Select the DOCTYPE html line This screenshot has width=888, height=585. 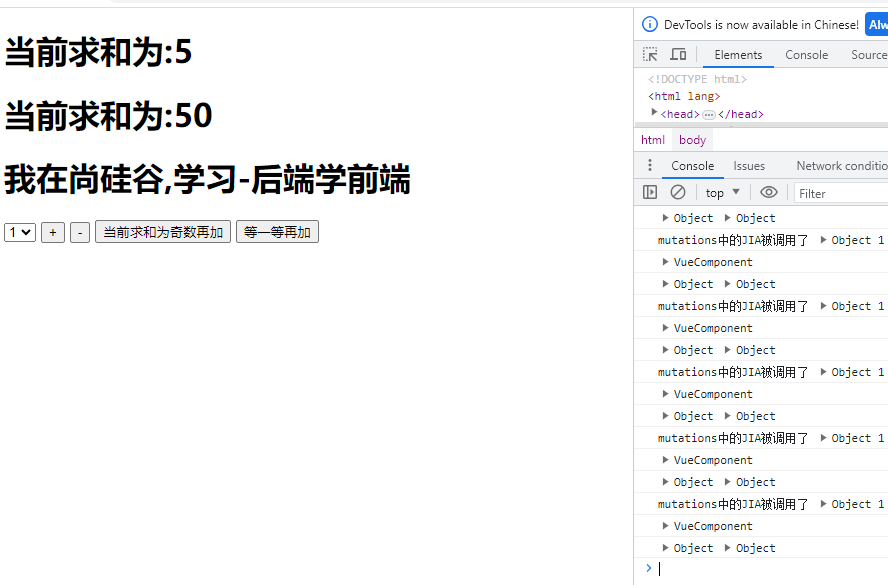[x=697, y=79]
